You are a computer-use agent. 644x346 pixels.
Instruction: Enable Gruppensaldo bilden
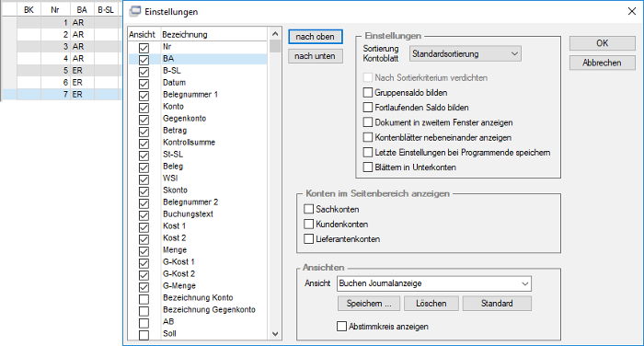coord(368,92)
